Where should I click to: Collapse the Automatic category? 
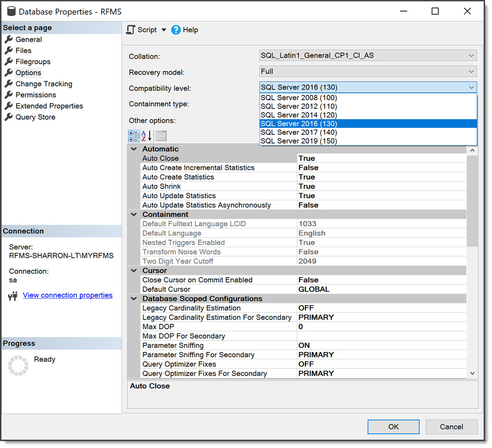134,149
